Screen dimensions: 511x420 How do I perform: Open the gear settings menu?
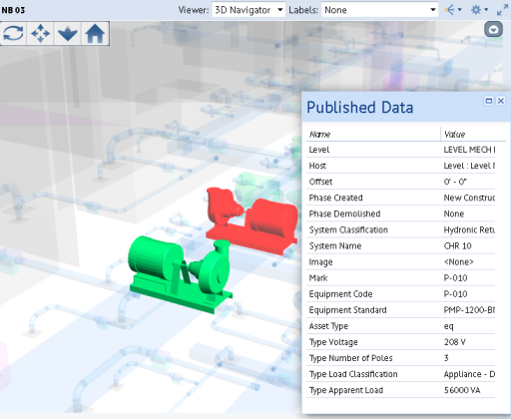479,10
